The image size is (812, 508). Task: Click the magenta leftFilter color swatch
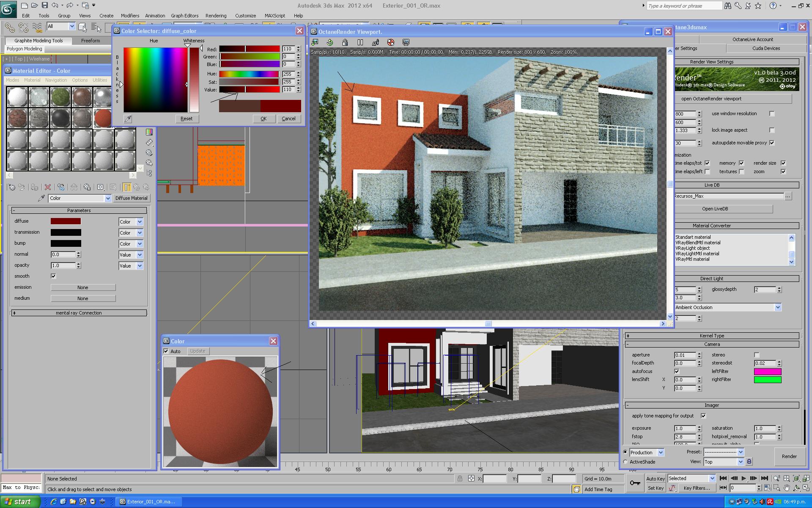pyautogui.click(x=767, y=372)
